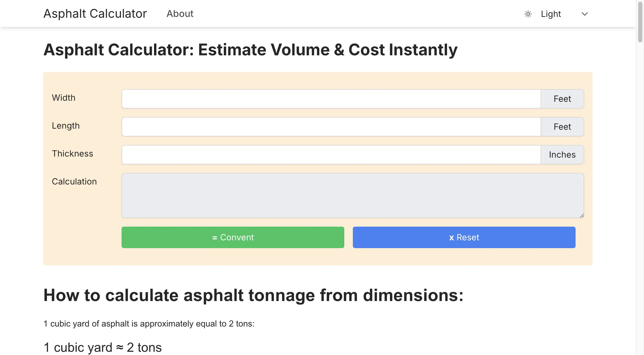This screenshot has width=644, height=355.
Task: Open the Feet unit selector for Width
Action: 562,99
